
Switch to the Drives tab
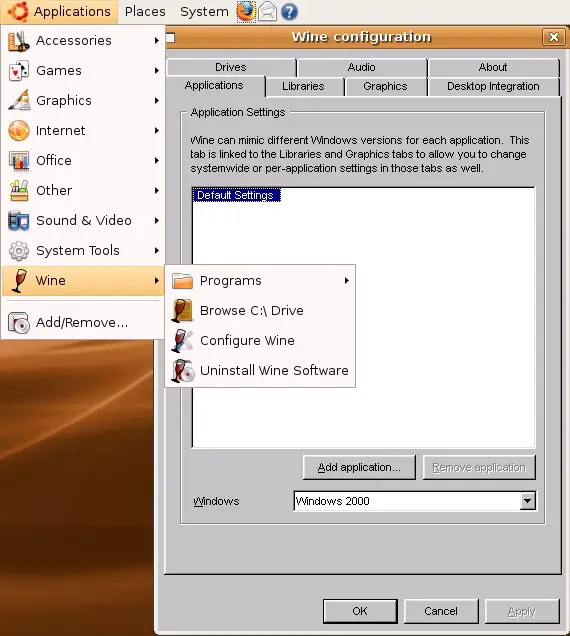(231, 67)
